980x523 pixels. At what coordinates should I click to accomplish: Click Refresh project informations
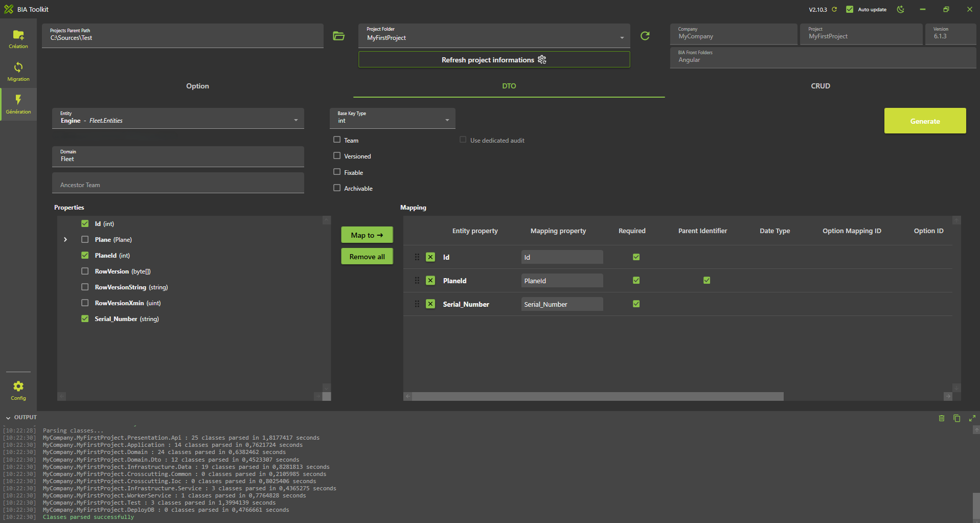(x=494, y=60)
